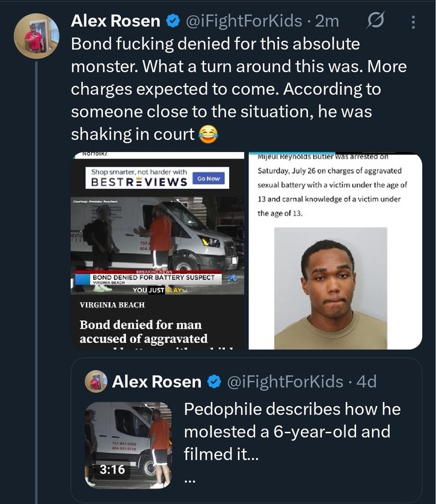
Task: Play the 3:16 quoted video thumbnail
Action: pyautogui.click(x=128, y=445)
